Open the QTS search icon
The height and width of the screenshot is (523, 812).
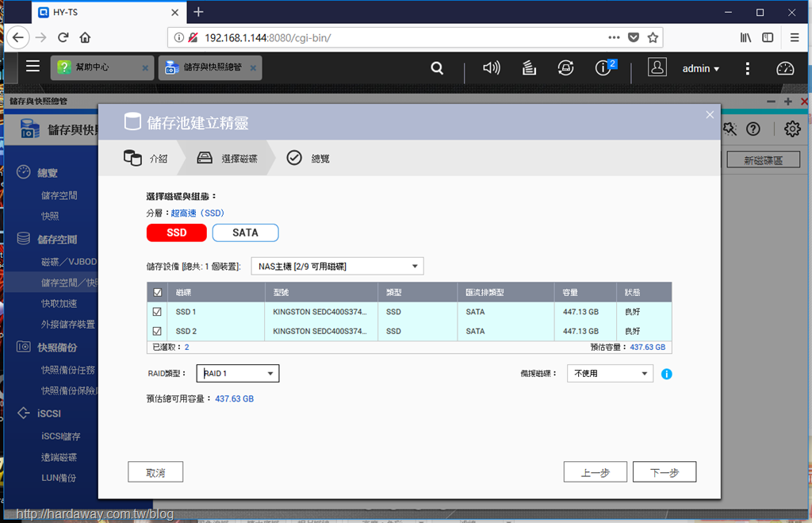[437, 68]
